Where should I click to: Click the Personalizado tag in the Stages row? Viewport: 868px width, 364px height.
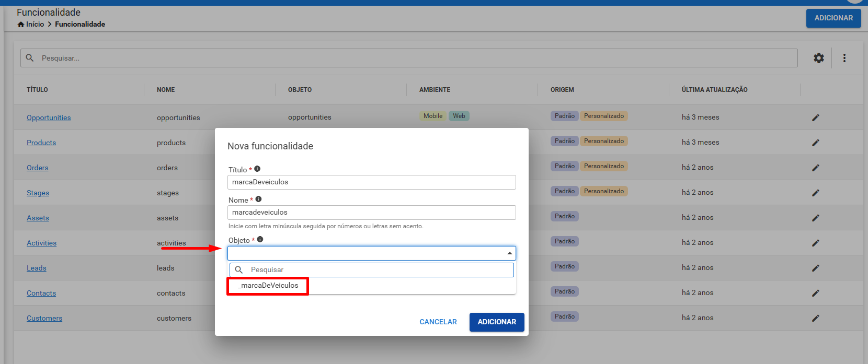604,191
